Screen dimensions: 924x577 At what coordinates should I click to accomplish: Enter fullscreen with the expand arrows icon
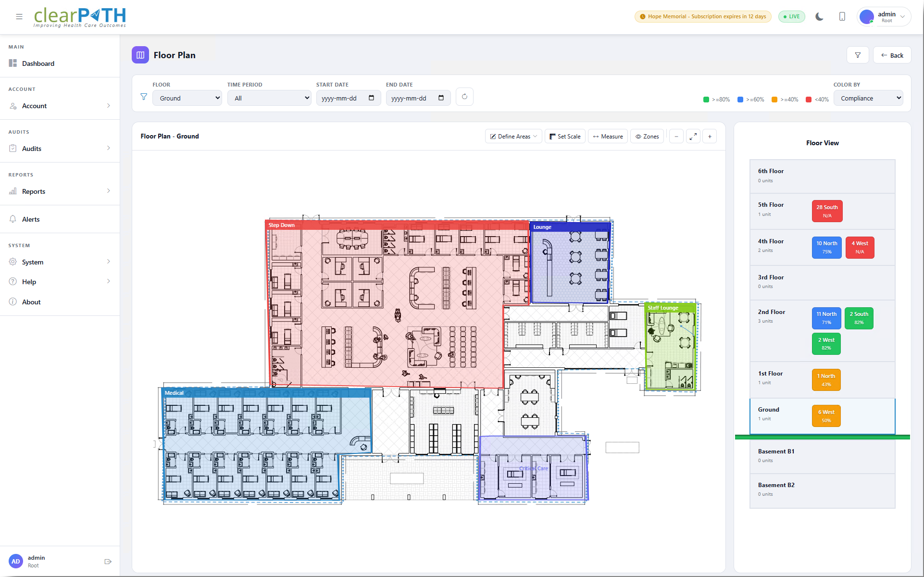[x=693, y=136]
